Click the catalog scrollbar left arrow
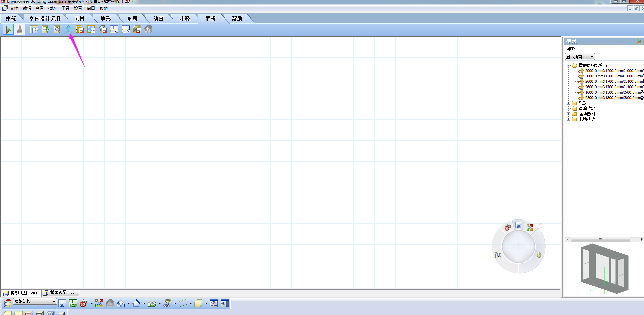The width and height of the screenshot is (644, 315). pyautogui.click(x=567, y=239)
